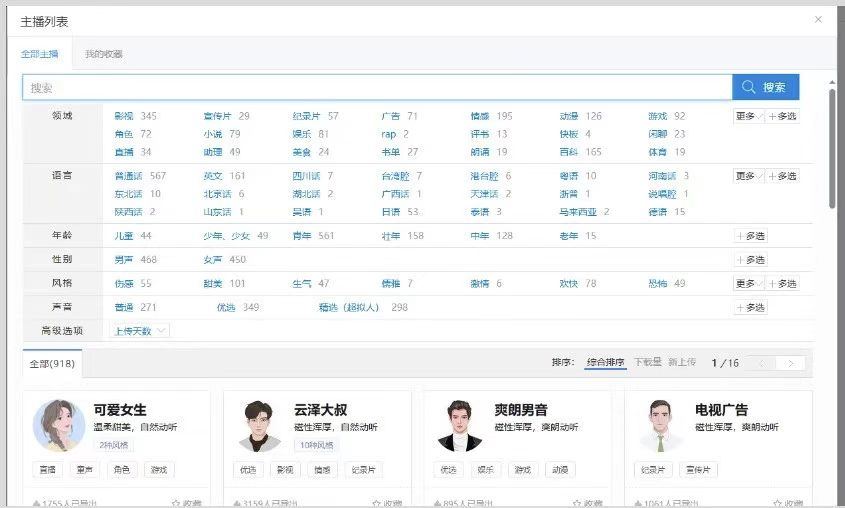Click the search magnifier button
The width and height of the screenshot is (845, 508).
pos(765,87)
